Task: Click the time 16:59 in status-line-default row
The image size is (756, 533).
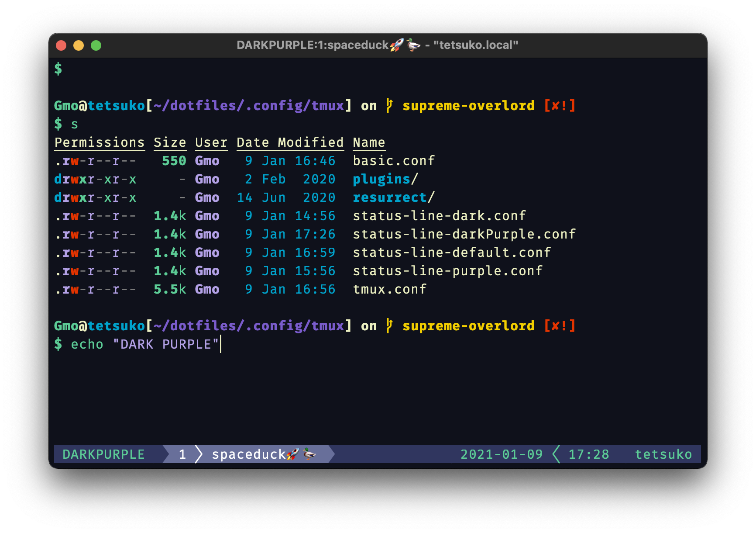Action: (x=315, y=253)
